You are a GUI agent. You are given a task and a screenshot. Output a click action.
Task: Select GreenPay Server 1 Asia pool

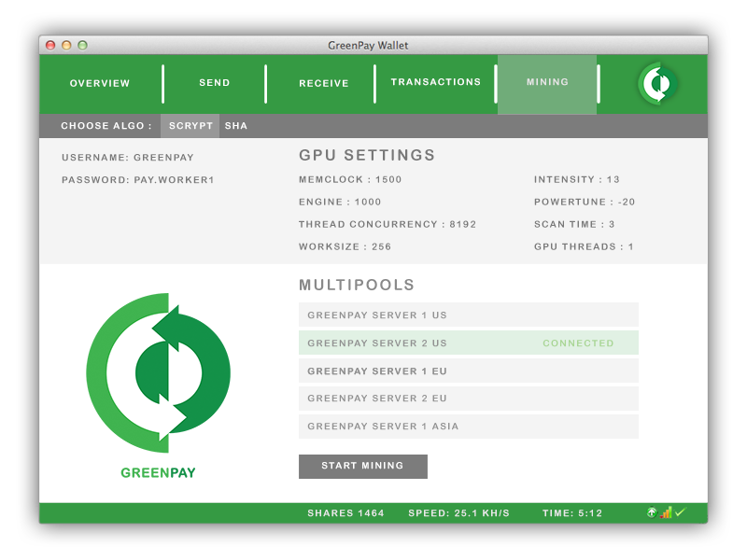pos(469,427)
